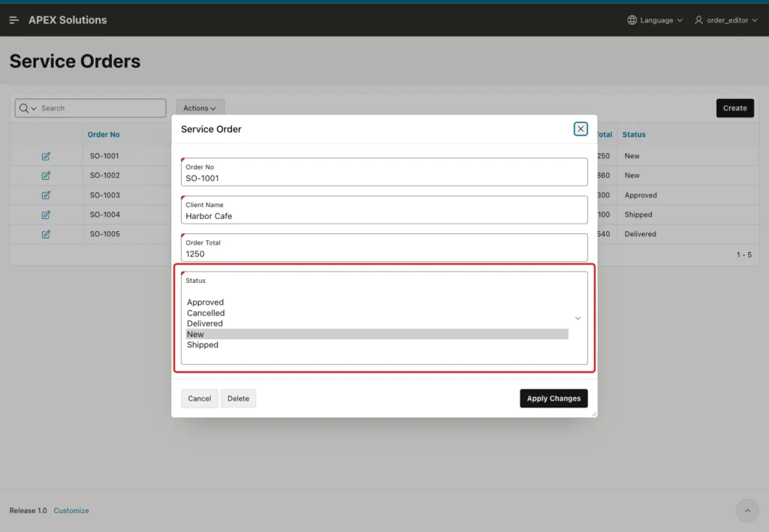The image size is (769, 532).
Task: Click the search magnifier icon
Action: (24, 108)
